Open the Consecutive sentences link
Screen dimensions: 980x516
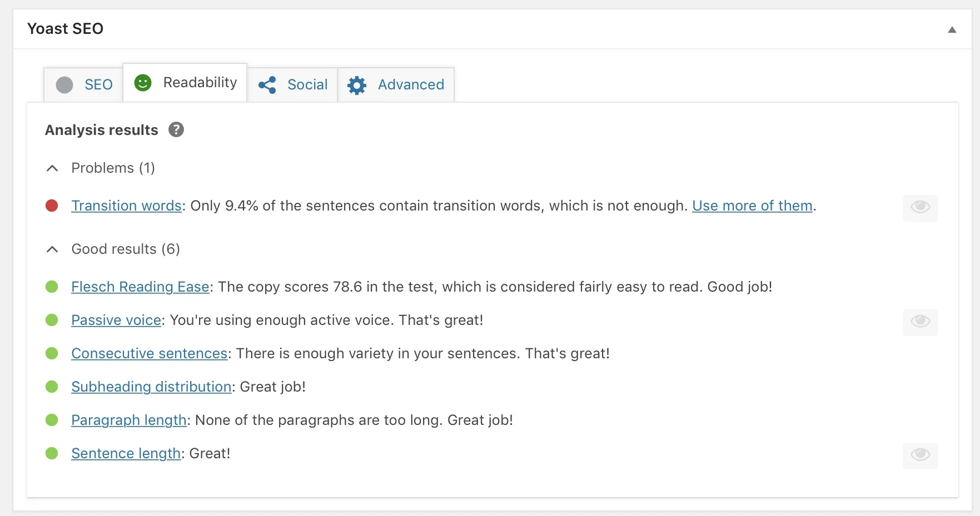(x=150, y=354)
